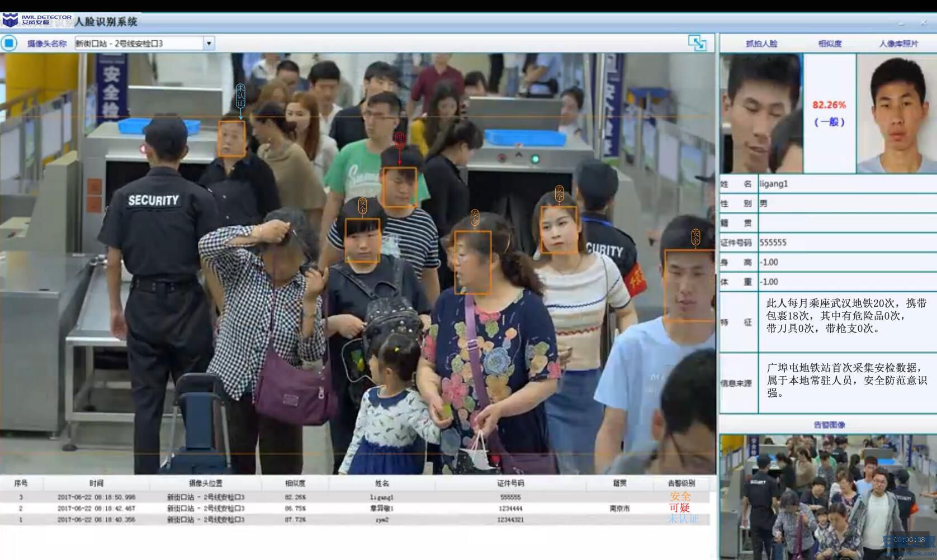Image resolution: width=937 pixels, height=560 pixels.
Task: Select record row 1 marked 未认证
Action: [x=355, y=519]
